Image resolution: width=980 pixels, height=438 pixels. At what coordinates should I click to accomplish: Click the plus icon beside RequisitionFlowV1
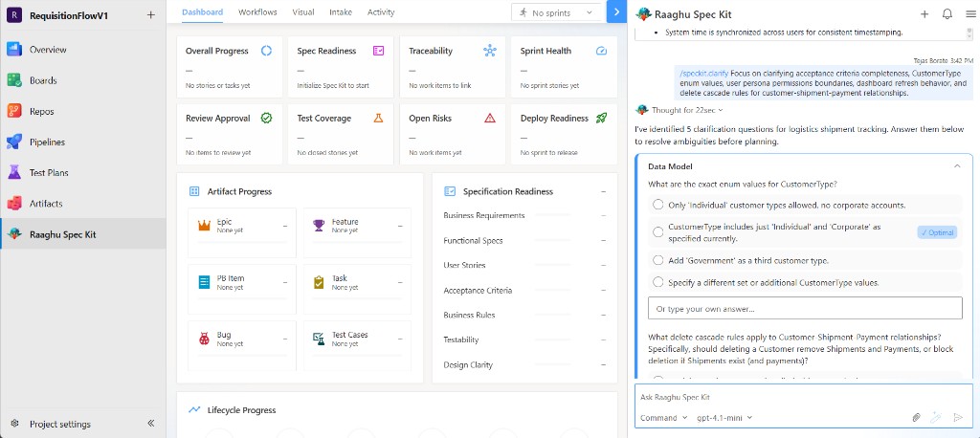(x=150, y=15)
